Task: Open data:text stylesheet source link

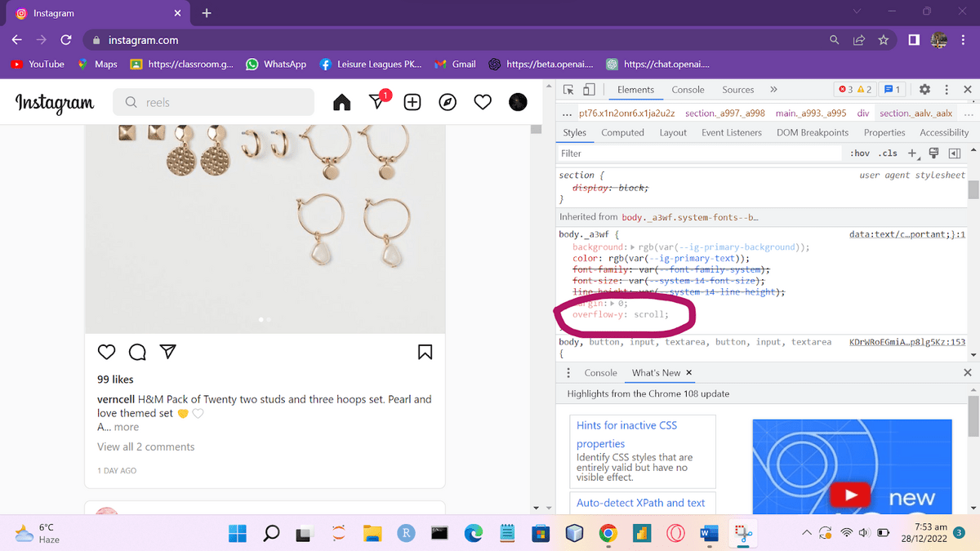Action: (906, 234)
